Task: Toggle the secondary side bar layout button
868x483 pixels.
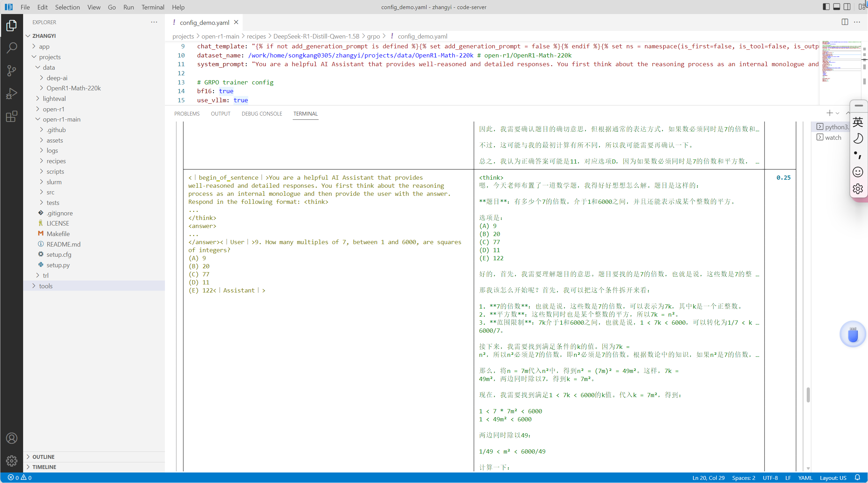Action: point(847,7)
